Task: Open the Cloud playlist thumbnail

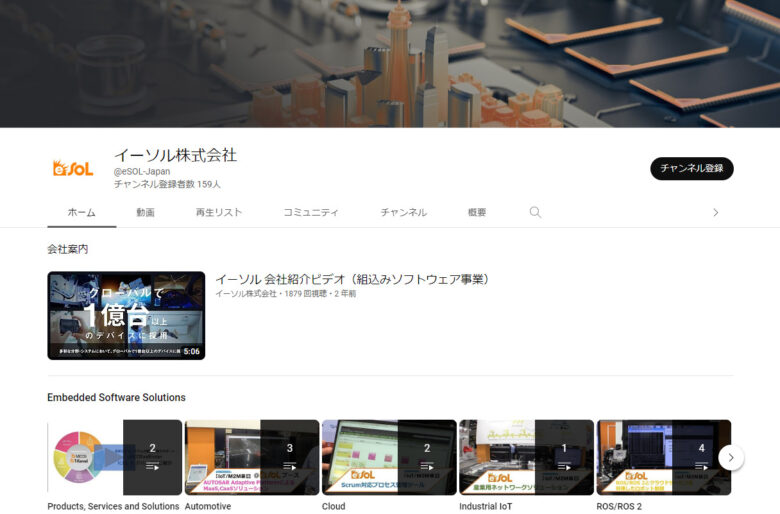Action: tap(389, 457)
